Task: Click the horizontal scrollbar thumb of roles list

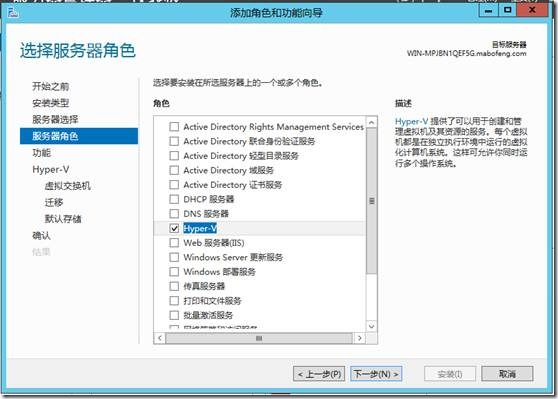Action: point(259,338)
